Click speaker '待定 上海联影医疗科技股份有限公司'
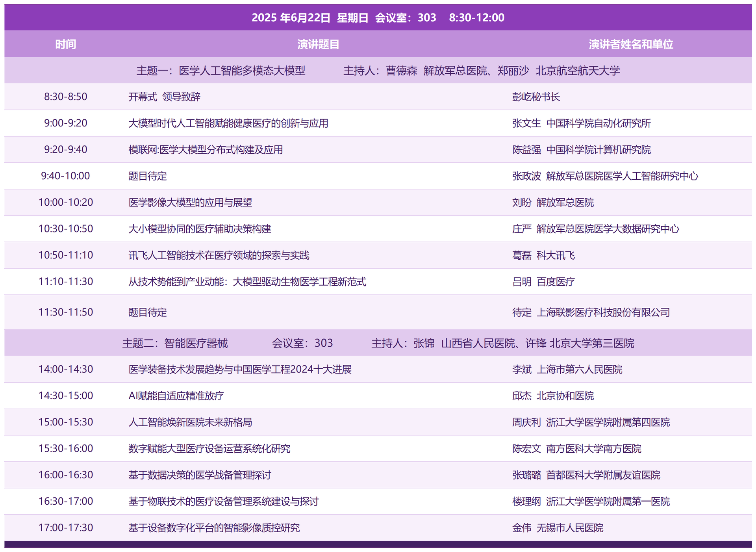 [591, 312]
